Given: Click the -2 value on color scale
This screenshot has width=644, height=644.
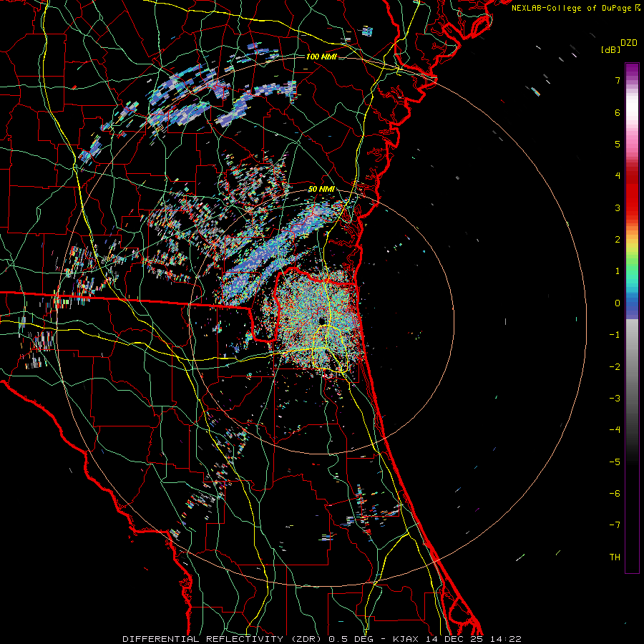Looking at the screenshot, I should click(x=615, y=367).
